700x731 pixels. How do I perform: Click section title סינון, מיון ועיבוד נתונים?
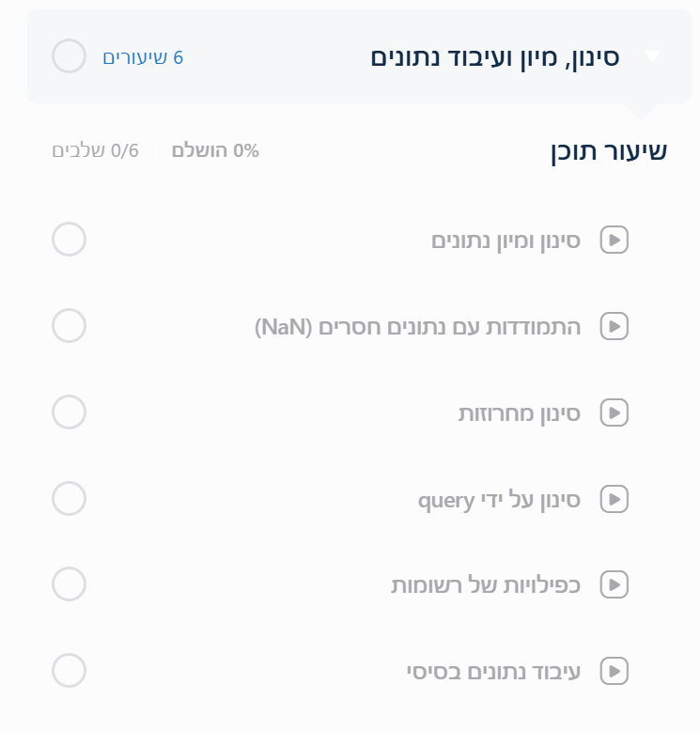[x=495, y=56]
